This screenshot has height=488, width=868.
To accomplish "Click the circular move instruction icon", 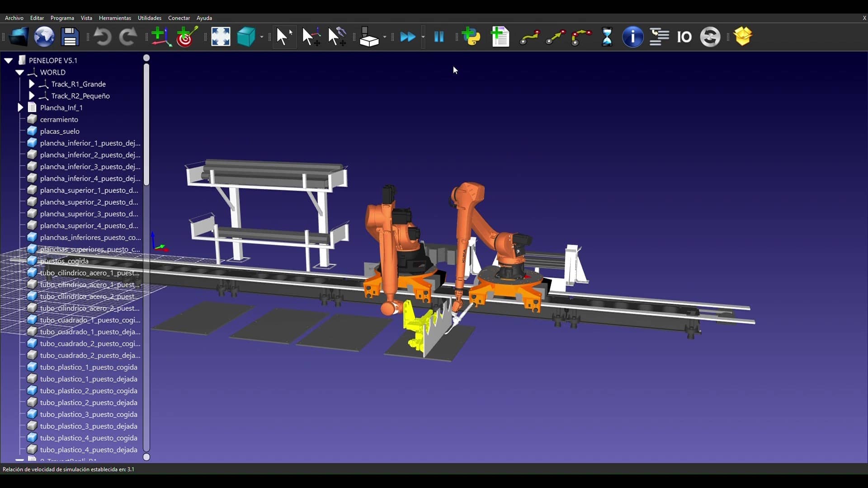I will click(x=581, y=37).
